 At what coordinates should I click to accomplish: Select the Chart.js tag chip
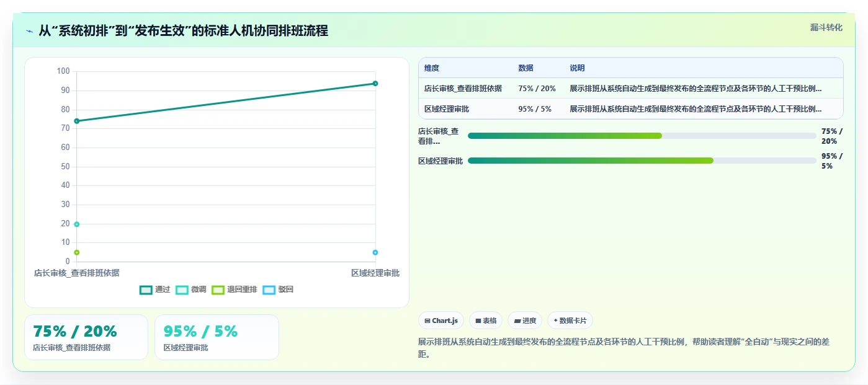[441, 321]
